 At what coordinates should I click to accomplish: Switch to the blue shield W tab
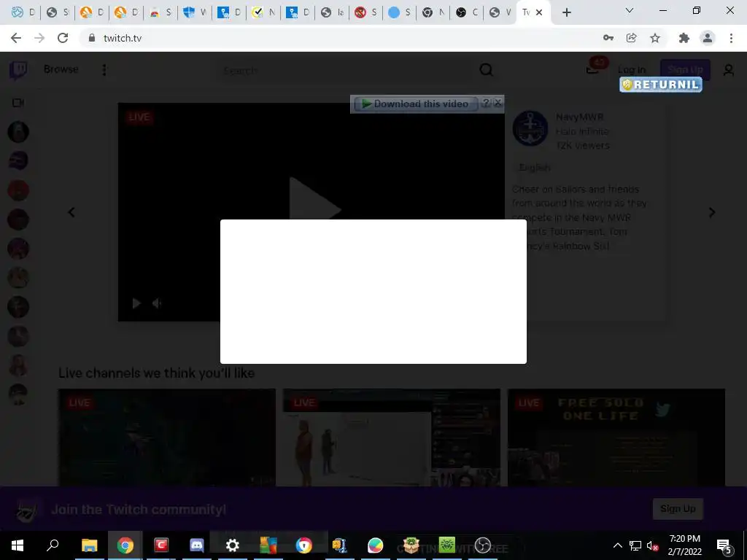pos(194,13)
